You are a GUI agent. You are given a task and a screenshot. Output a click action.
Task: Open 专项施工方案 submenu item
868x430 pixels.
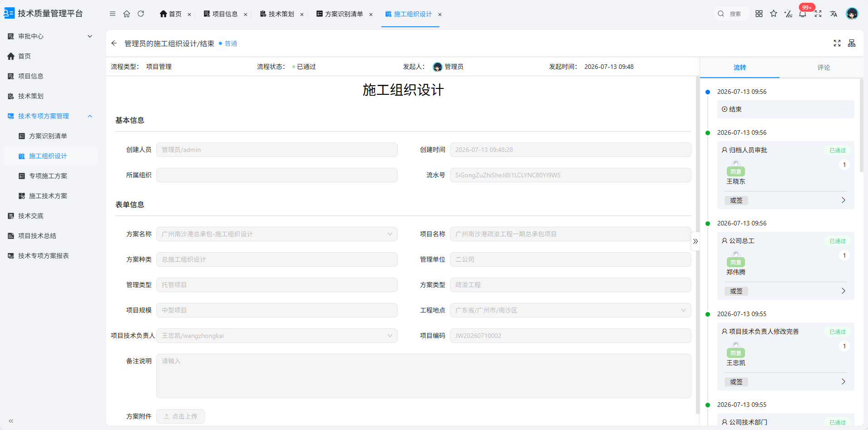tap(50, 176)
